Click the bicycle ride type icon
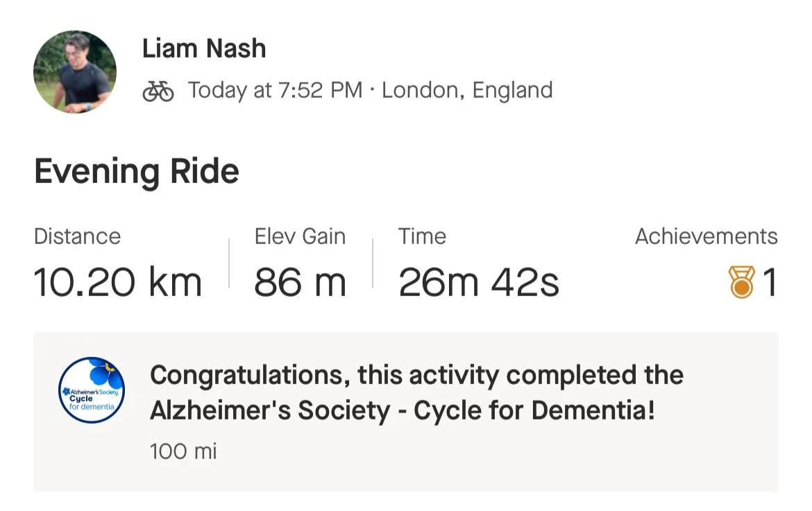This screenshot has width=812, height=511. coord(158,91)
